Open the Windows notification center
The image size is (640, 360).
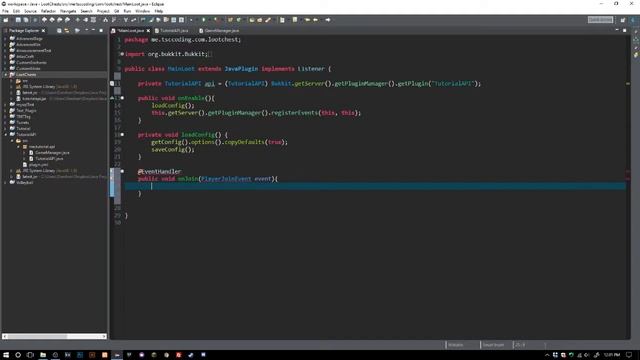click(629, 355)
